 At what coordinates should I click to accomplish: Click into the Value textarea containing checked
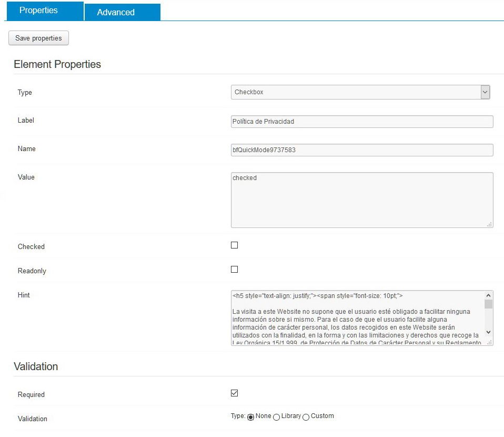click(362, 200)
